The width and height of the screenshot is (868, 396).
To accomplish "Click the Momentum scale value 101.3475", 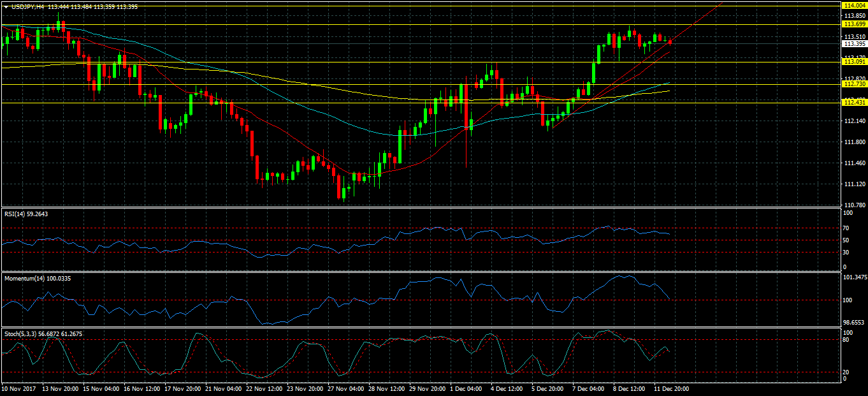I will 855,277.
